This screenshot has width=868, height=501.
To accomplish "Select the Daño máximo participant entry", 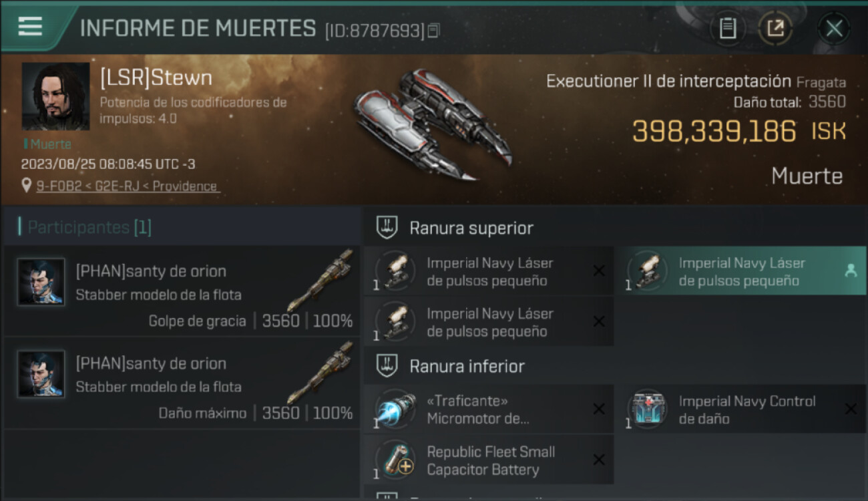I will click(182, 383).
